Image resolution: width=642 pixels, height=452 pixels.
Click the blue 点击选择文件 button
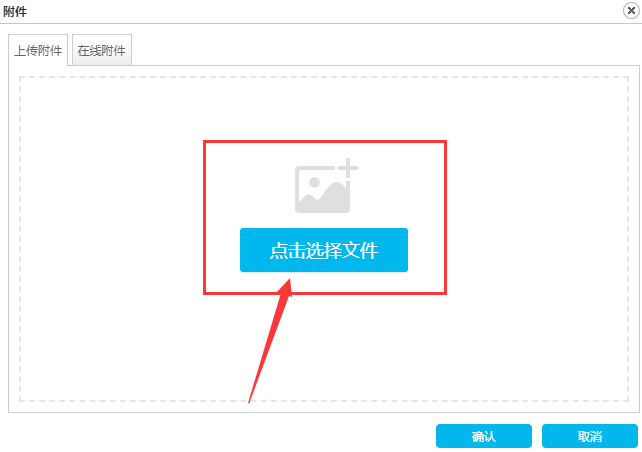(324, 250)
